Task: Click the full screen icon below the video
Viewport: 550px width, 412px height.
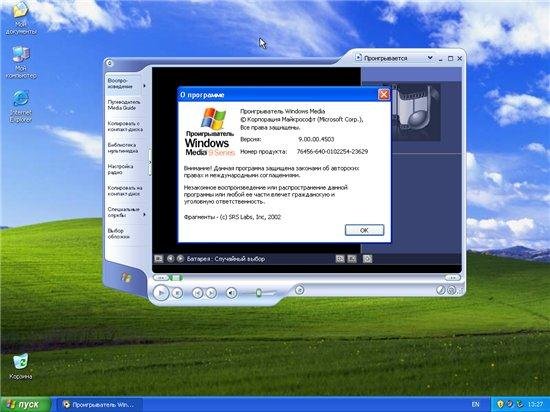Action: point(340,259)
